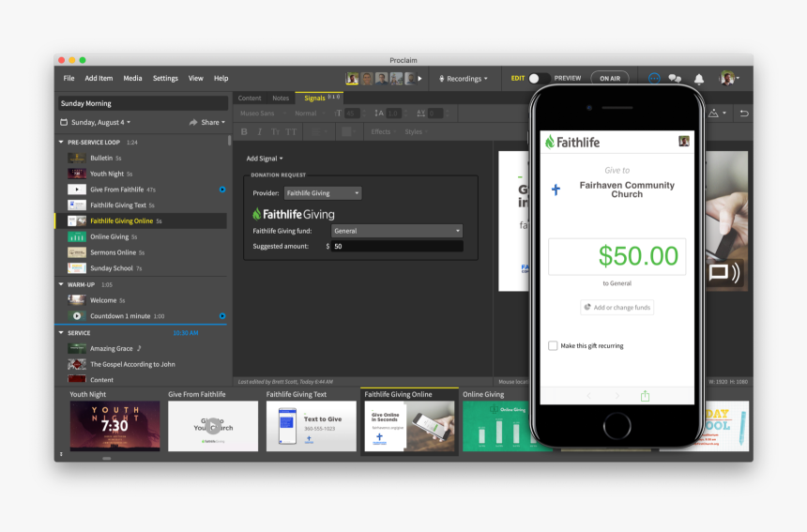The width and height of the screenshot is (807, 532).
Task: Play the presenter avatars arrow
Action: click(420, 79)
